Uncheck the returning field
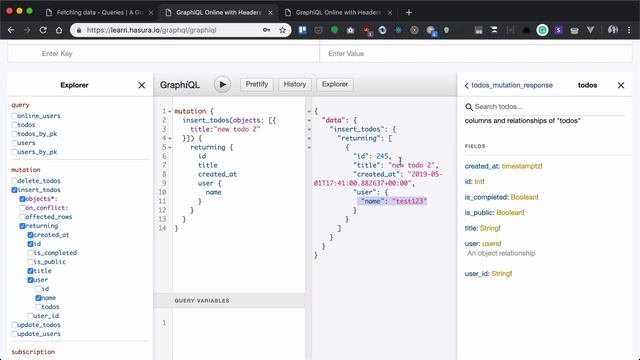 (x=22, y=226)
